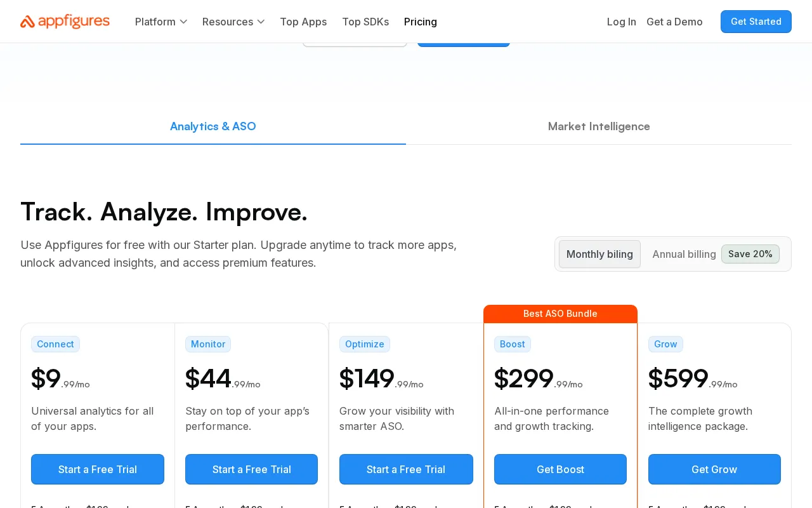This screenshot has width=812, height=508.
Task: Click the $149.99/mo price
Action: point(381,379)
